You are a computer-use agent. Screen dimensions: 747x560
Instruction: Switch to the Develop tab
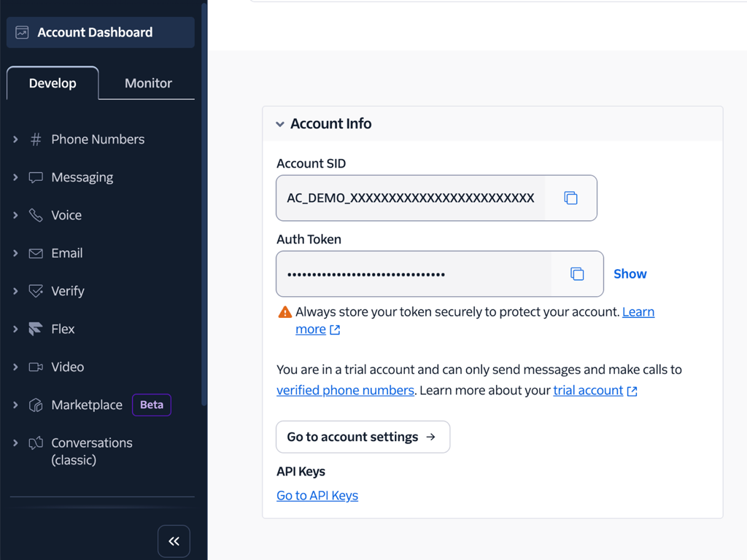tap(53, 83)
